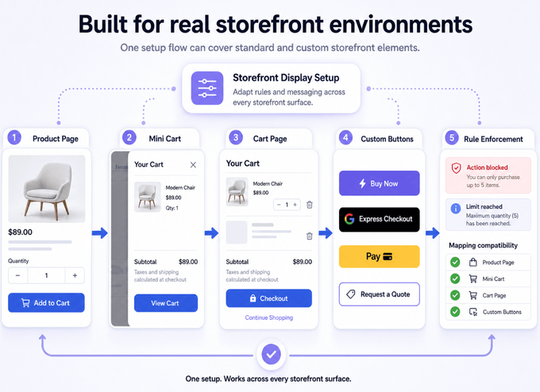Click the trash icon on placeholder cart item
540x392 pixels.
tap(309, 236)
